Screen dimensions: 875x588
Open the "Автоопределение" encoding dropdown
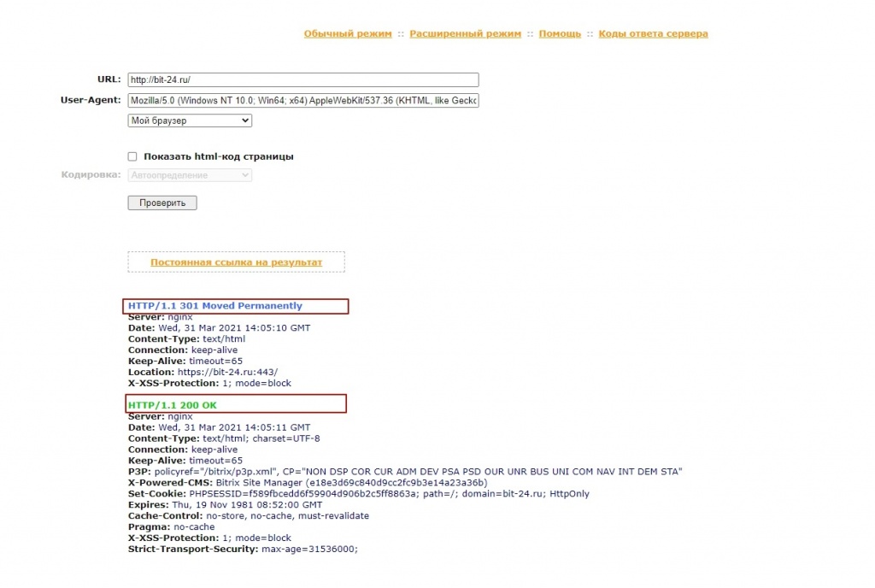coord(190,175)
